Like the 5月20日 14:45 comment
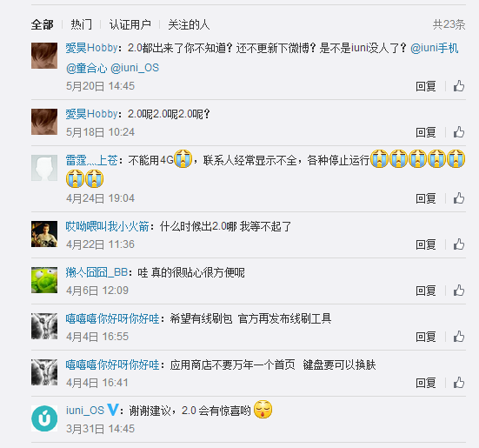This screenshot has height=448, width=479. (x=459, y=86)
